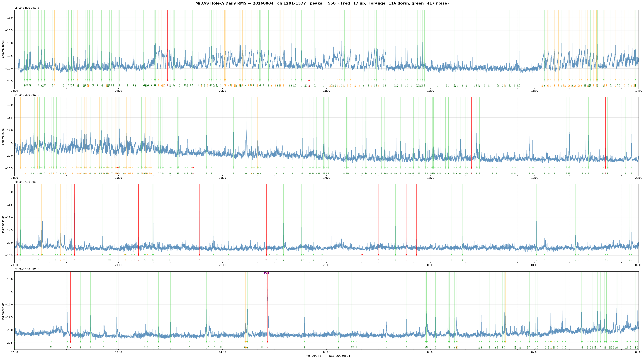The height and width of the screenshot is (359, 644).
Task: Click green noise peak label 437
Action: 214,260
